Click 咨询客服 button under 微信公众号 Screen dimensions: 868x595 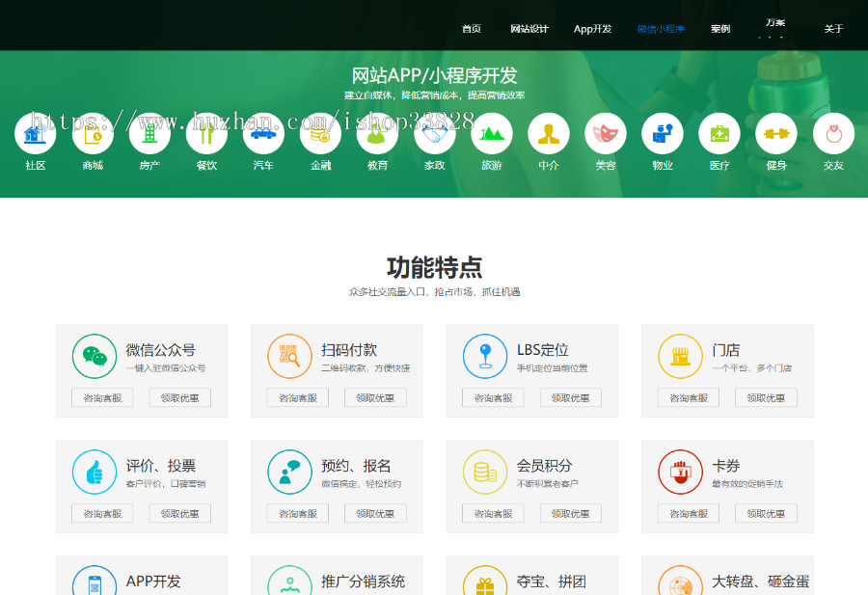pos(102,397)
